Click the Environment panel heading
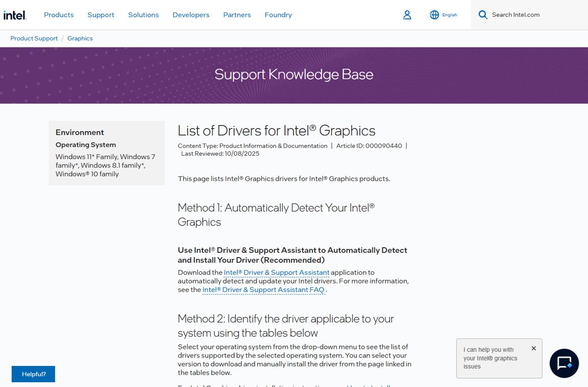The width and height of the screenshot is (588, 387). (x=80, y=132)
